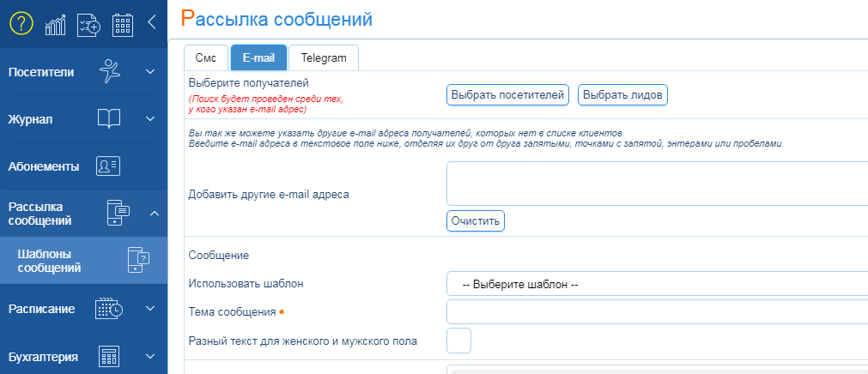
Task: Click the task checklist icon
Action: pos(89,24)
